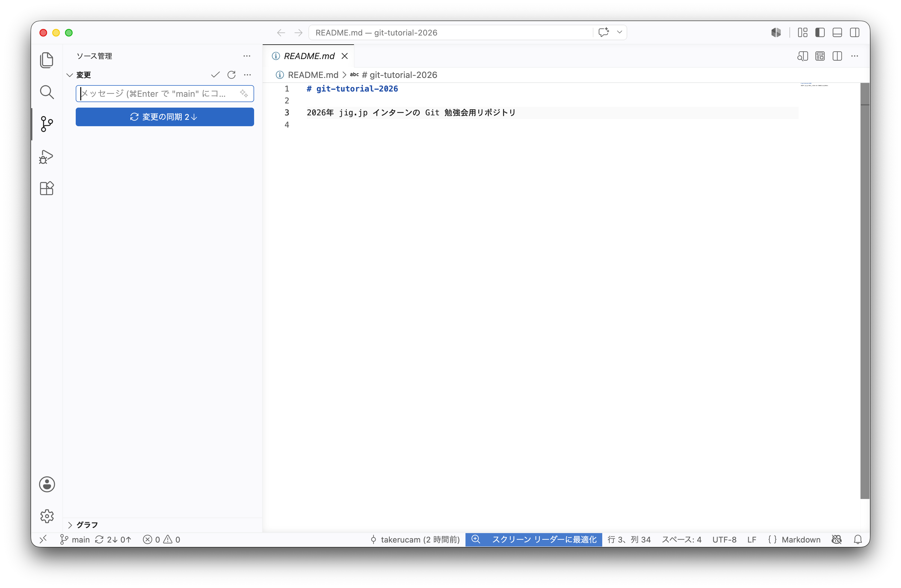Change encoding via UTF-8
Viewport: 901px width, 588px height.
(x=724, y=539)
